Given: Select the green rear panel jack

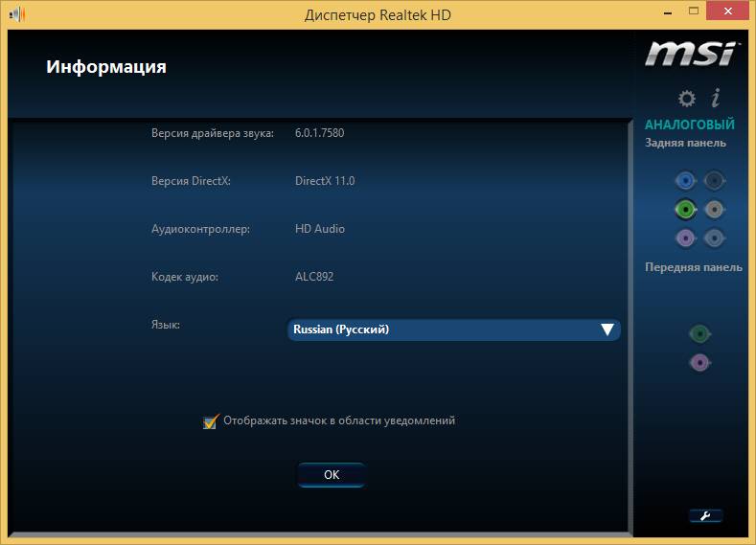Looking at the screenshot, I should point(685,209).
